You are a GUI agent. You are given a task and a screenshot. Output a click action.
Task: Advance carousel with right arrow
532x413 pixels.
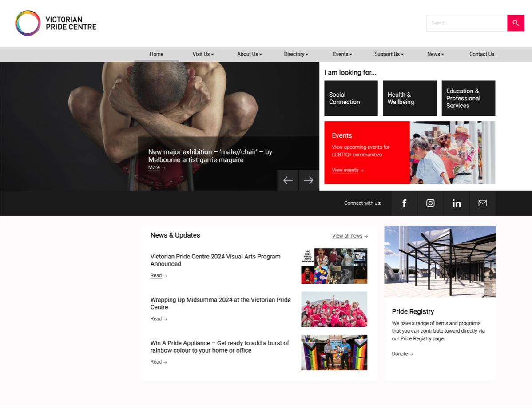pos(309,180)
